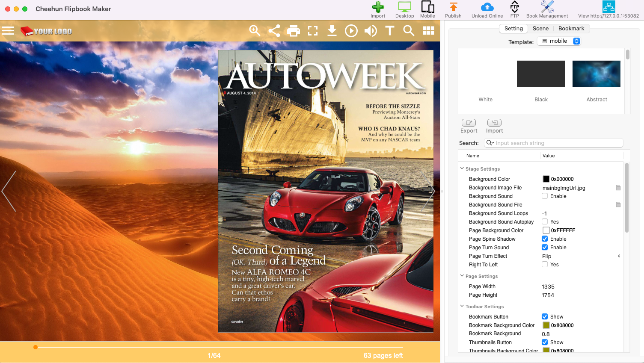Open the FTP upload tool
The width and height of the screenshot is (644, 363).
click(515, 7)
